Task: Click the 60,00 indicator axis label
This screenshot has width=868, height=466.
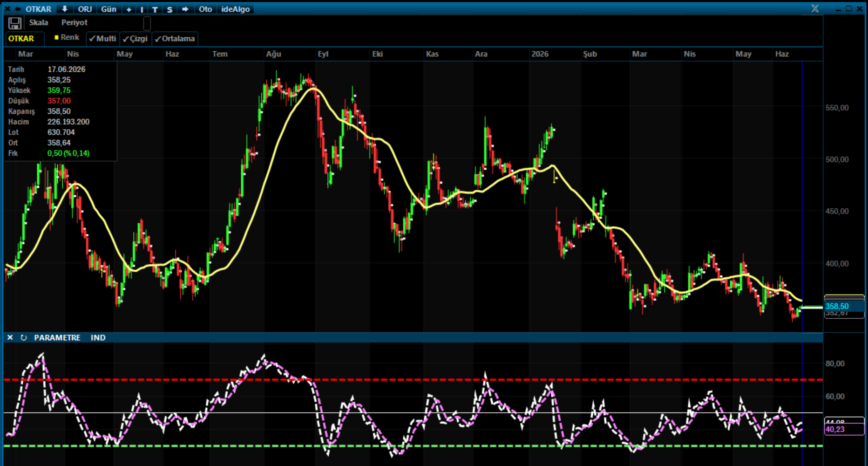Action: 835,397
